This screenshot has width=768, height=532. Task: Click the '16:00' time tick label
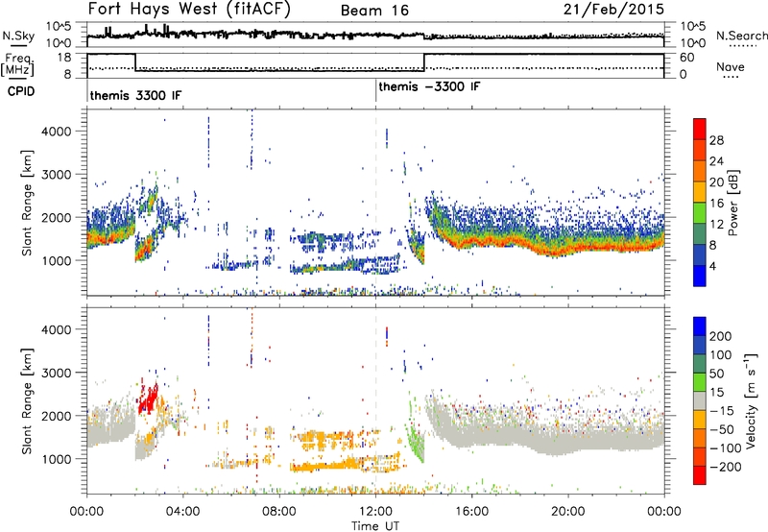click(471, 512)
